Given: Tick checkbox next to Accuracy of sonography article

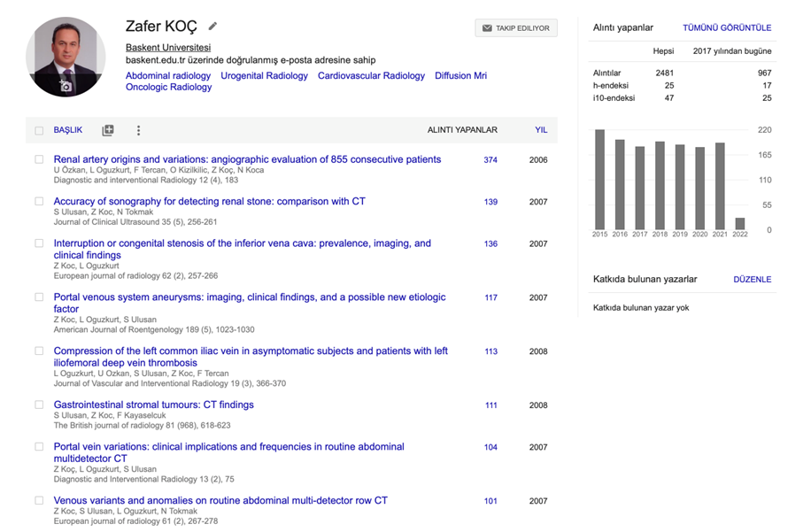Looking at the screenshot, I should coord(39,202).
